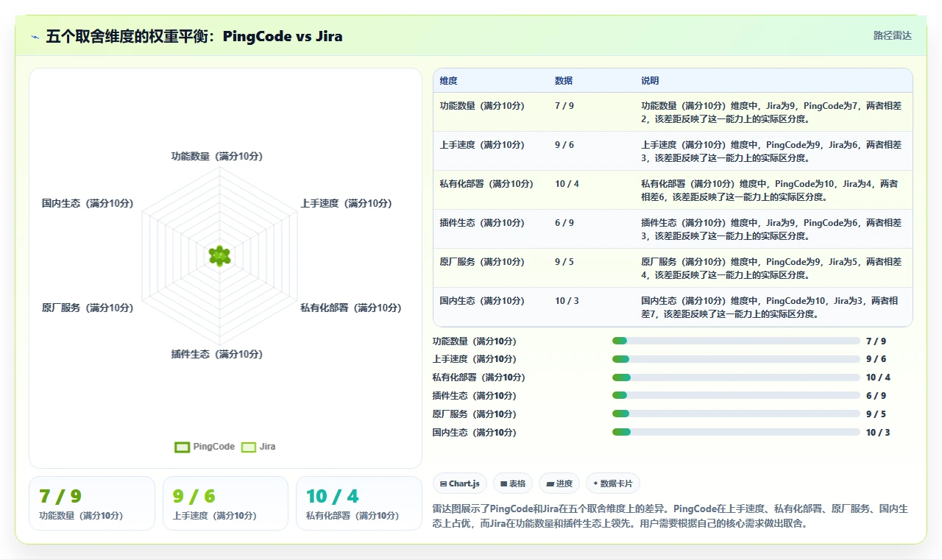Click the small icon before the page title
942x560 pixels.
(x=35, y=37)
